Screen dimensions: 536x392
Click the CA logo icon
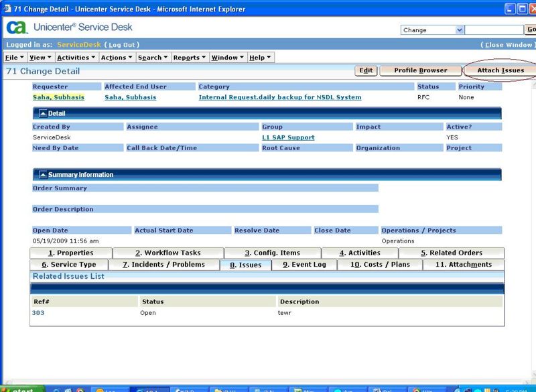point(17,27)
